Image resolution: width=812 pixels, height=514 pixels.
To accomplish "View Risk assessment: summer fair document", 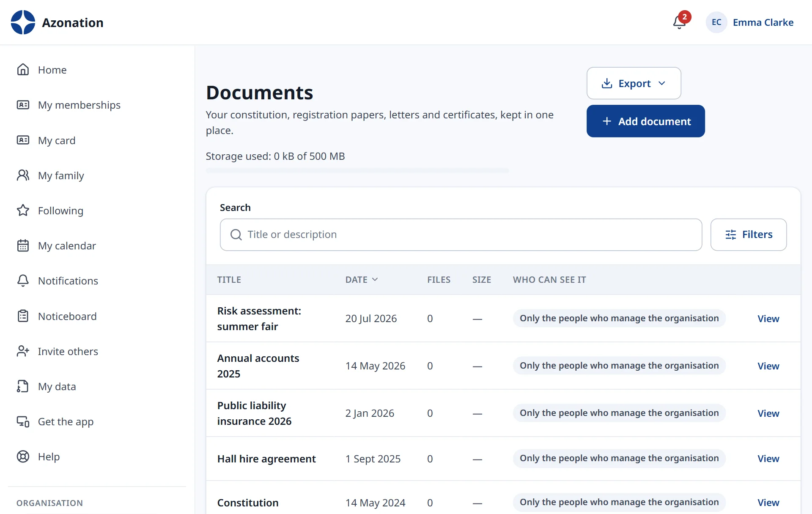I will point(768,319).
